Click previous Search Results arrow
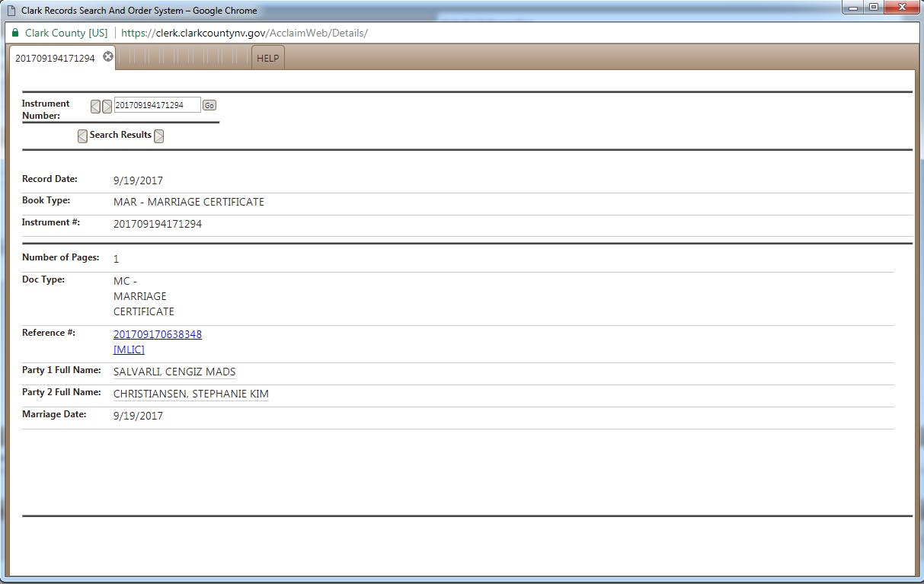Screen dimensions: 924x584 (82, 136)
